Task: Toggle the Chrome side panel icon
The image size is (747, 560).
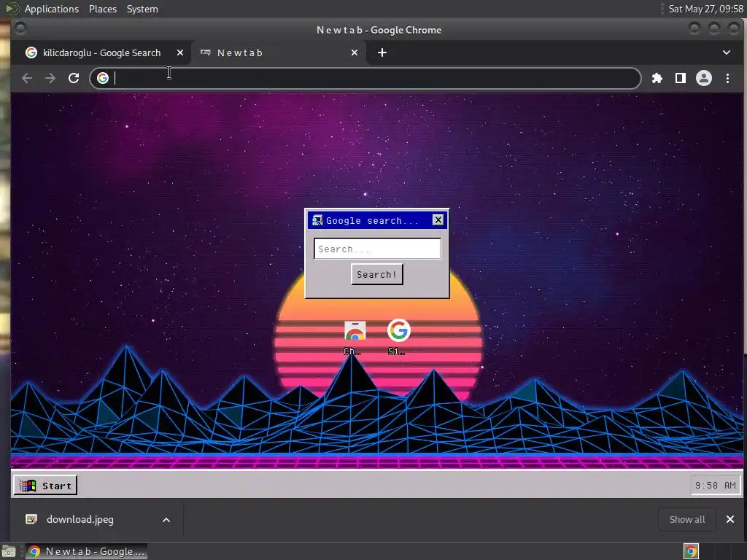Action: coord(681,78)
